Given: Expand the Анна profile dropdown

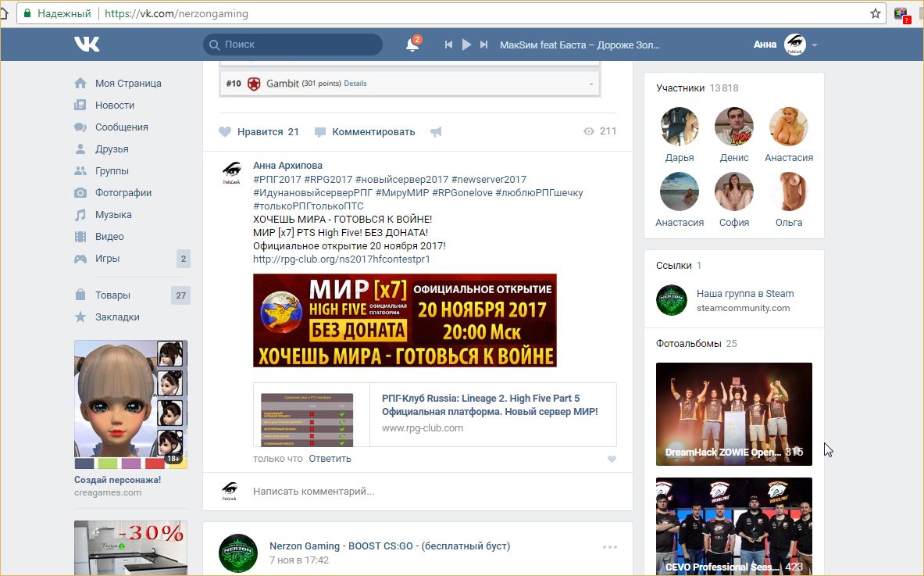Looking at the screenshot, I should pos(815,45).
